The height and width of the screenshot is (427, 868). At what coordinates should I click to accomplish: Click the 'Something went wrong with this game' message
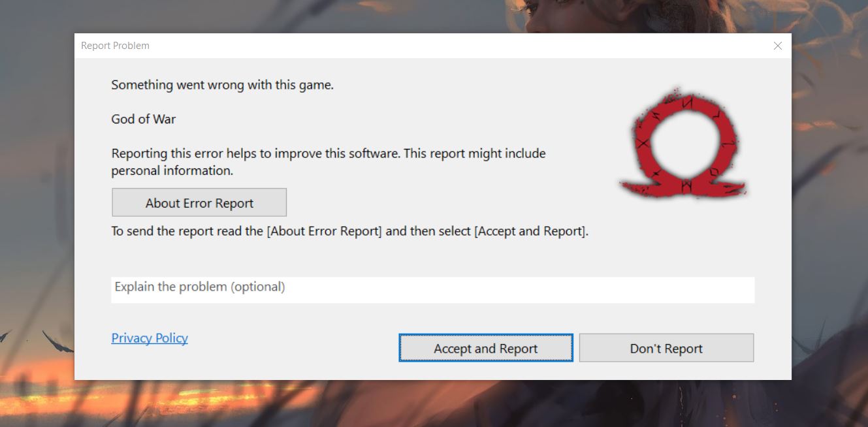pos(222,85)
